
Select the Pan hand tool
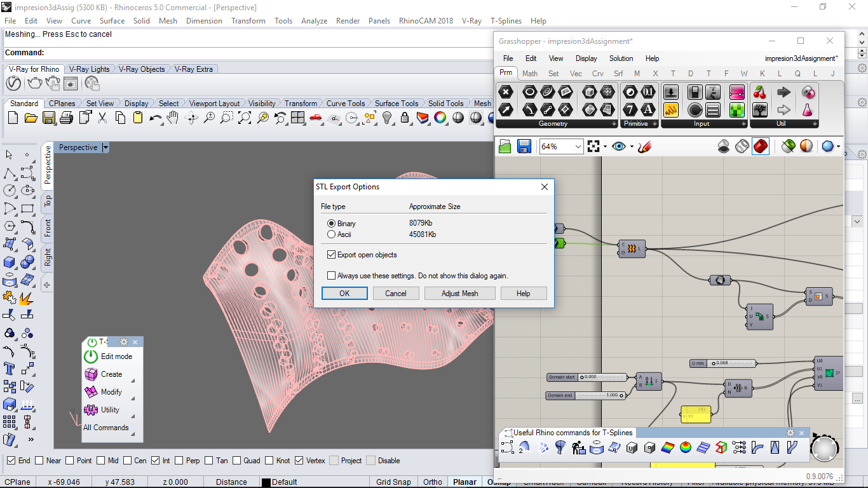coord(172,118)
